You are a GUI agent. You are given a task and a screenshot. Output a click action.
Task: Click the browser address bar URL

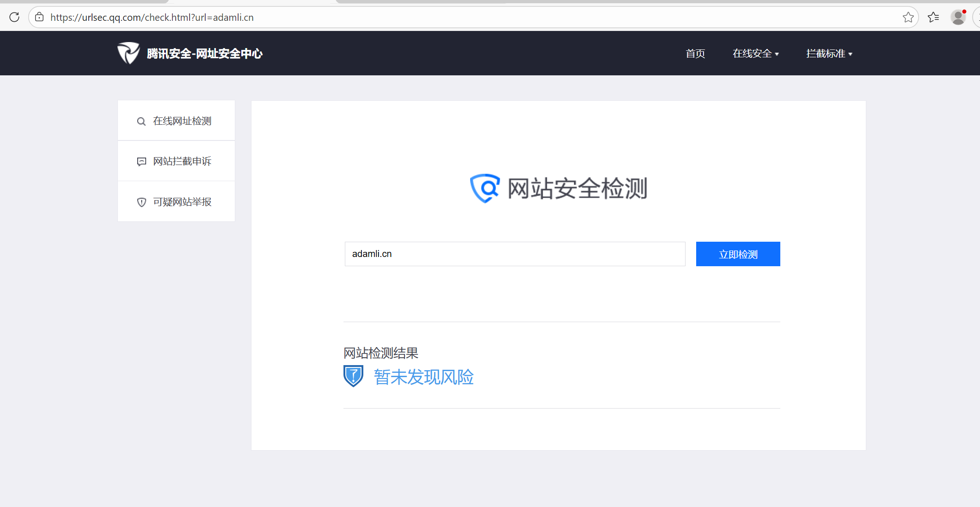pos(152,18)
